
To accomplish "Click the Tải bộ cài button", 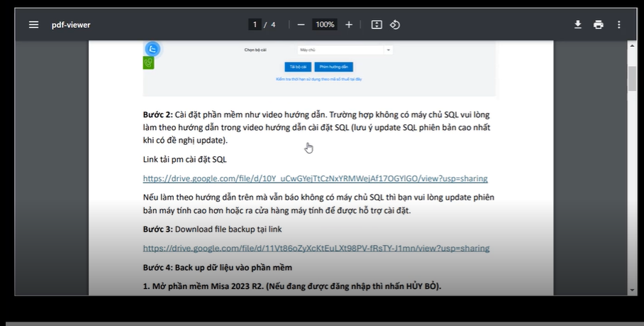I will click(298, 67).
